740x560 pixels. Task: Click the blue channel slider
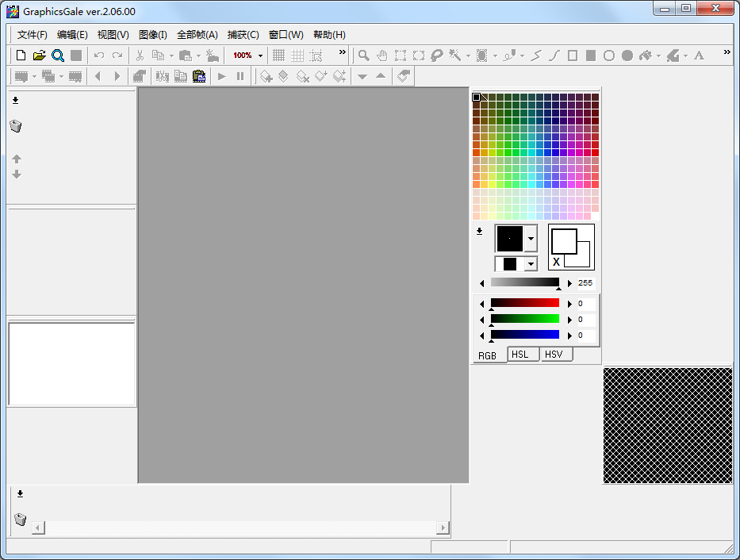pyautogui.click(x=525, y=335)
